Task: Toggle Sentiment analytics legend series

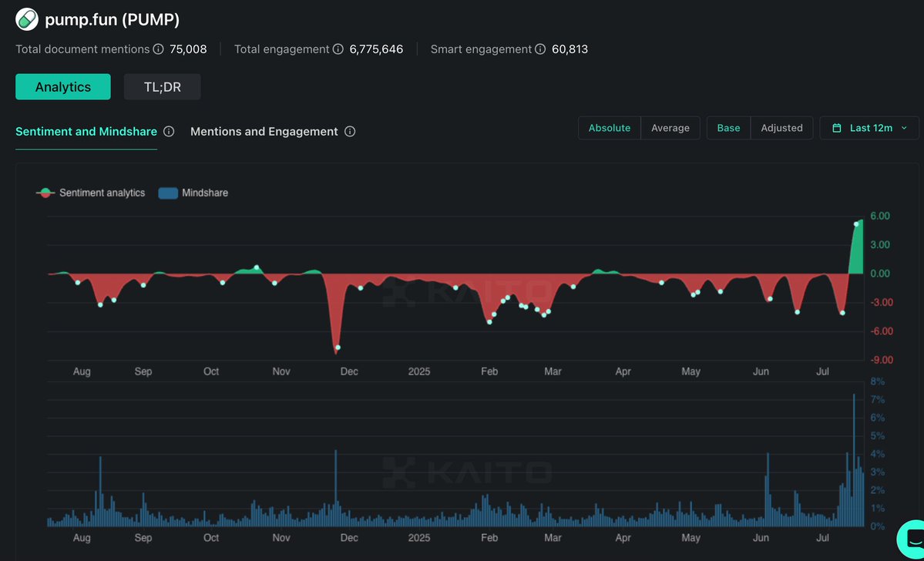Action: 90,193
